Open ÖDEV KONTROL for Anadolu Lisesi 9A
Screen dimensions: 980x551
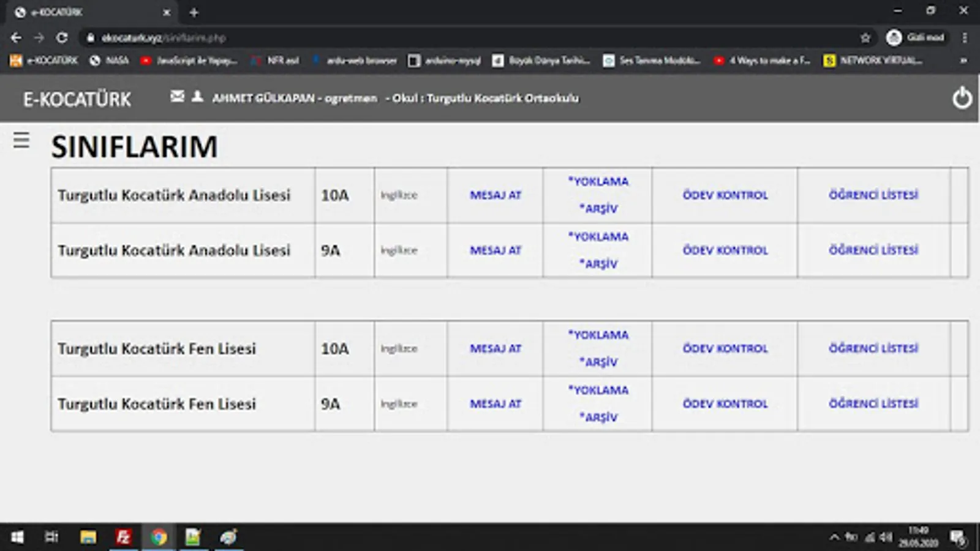coord(725,250)
